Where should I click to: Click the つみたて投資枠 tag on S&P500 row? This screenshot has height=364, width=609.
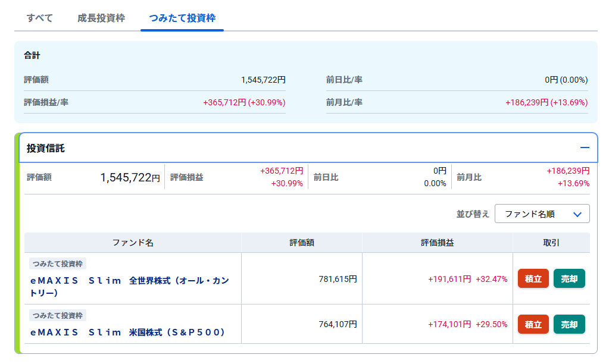pos(58,315)
